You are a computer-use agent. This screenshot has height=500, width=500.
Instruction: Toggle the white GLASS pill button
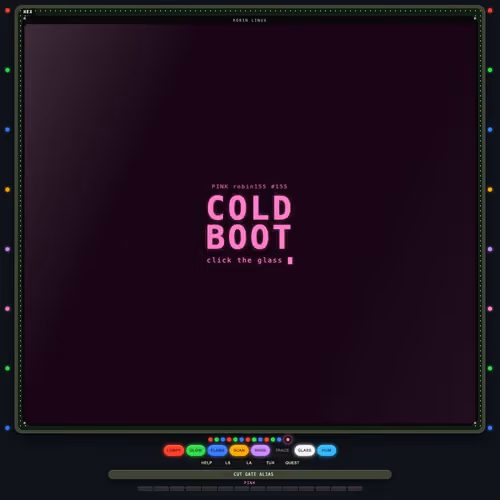click(304, 450)
